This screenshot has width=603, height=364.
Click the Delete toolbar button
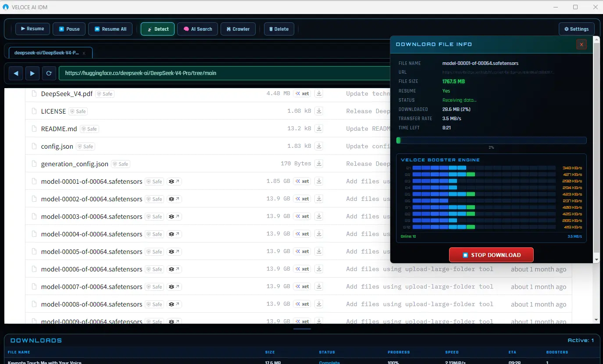coord(279,29)
